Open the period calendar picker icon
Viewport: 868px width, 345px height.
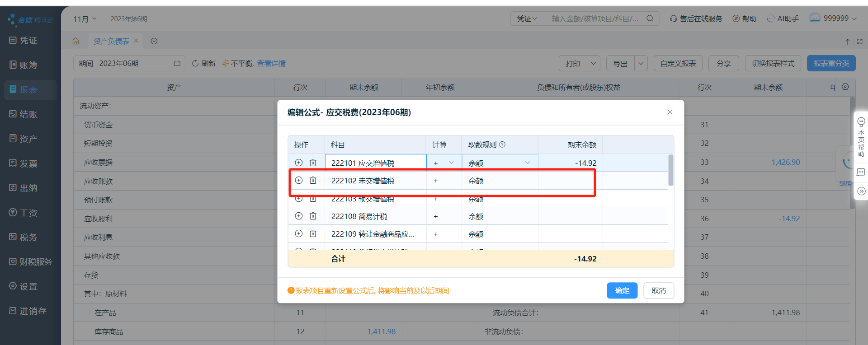coord(177,63)
